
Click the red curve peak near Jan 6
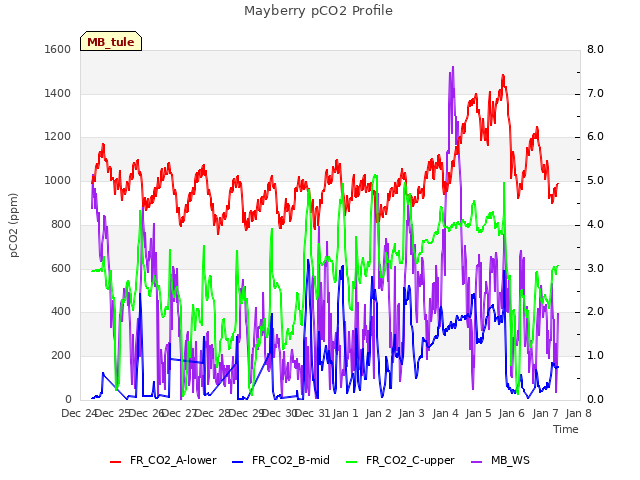coord(503,76)
